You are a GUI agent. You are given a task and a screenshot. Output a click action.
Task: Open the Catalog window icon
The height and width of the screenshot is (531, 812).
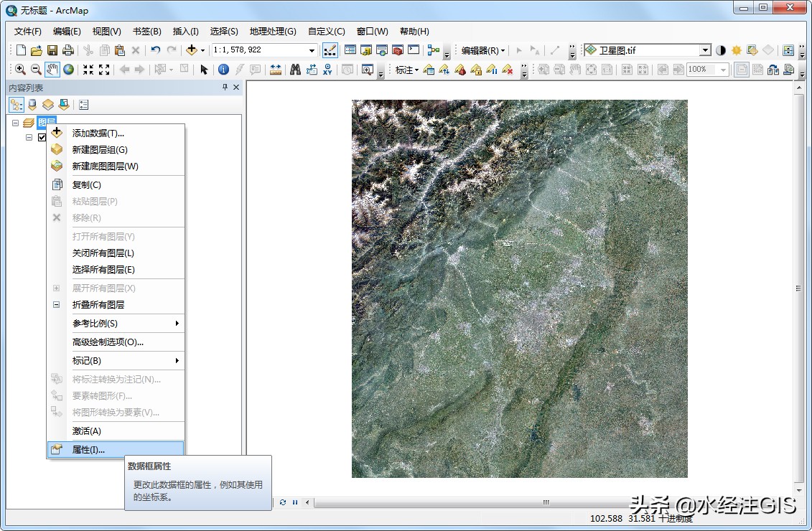coord(366,50)
